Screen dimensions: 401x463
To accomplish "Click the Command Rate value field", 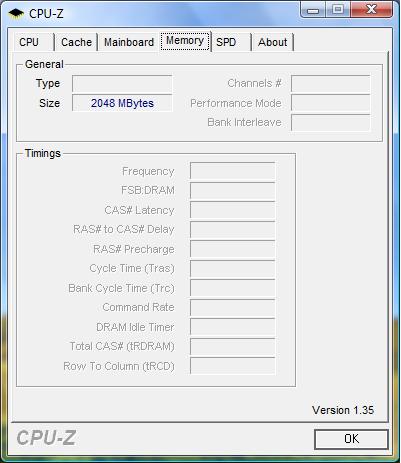I will [x=233, y=308].
